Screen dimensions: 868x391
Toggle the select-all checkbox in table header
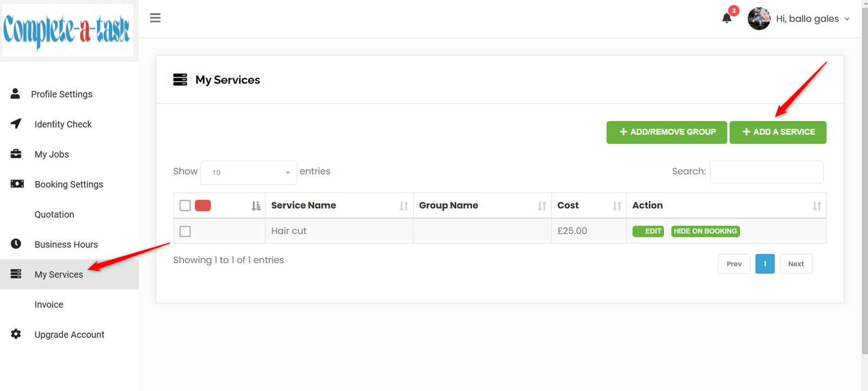click(x=185, y=206)
